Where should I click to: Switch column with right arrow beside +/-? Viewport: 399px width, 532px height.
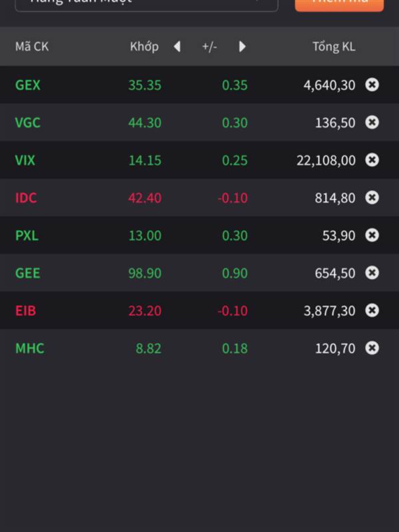[x=242, y=47]
